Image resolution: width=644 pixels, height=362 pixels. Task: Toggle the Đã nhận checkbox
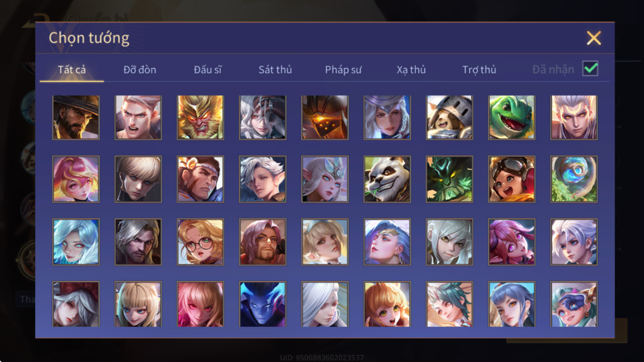click(x=590, y=68)
